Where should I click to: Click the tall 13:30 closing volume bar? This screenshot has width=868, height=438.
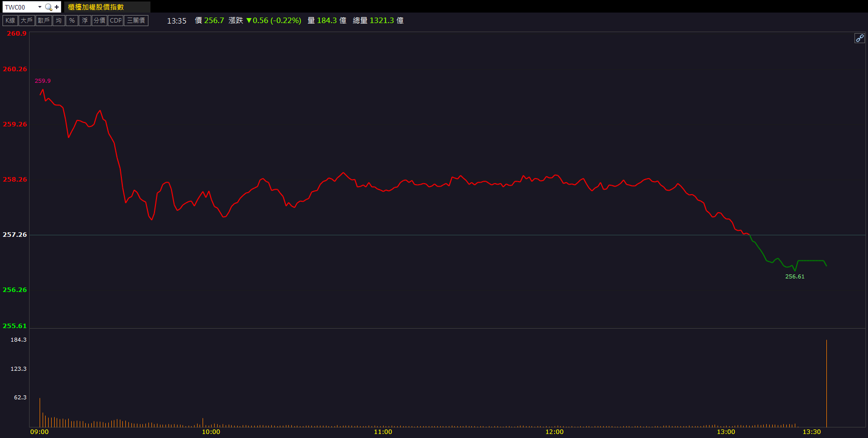826,384
